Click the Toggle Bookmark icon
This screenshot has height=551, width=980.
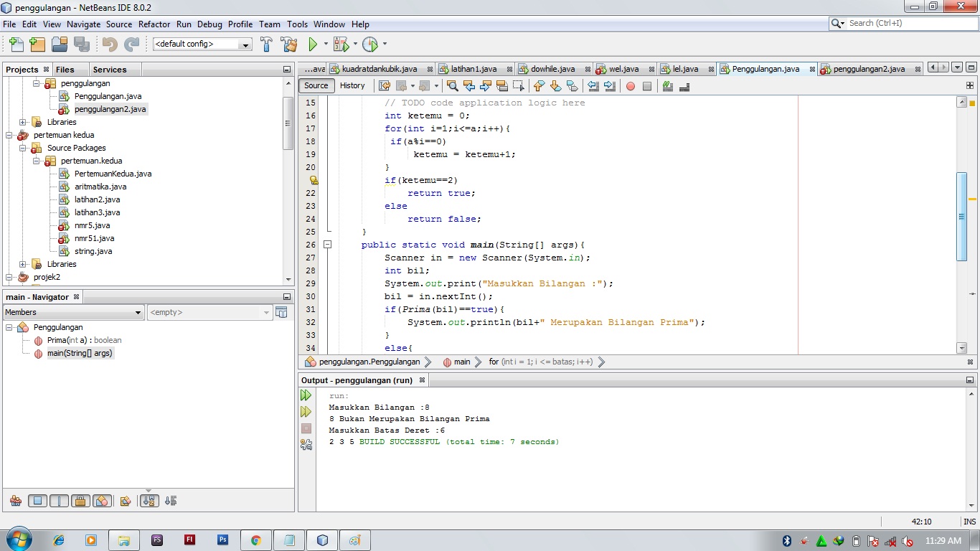coord(572,86)
